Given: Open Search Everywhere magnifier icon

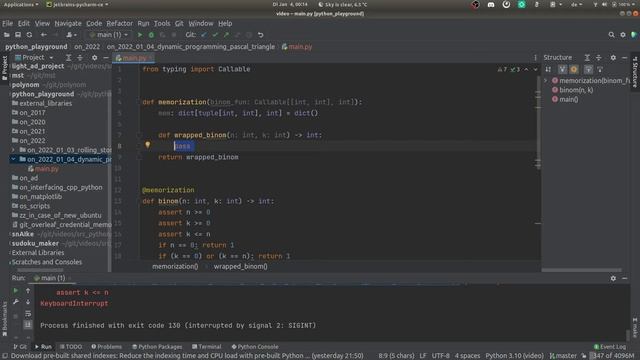Looking at the screenshot, I should [611, 35].
